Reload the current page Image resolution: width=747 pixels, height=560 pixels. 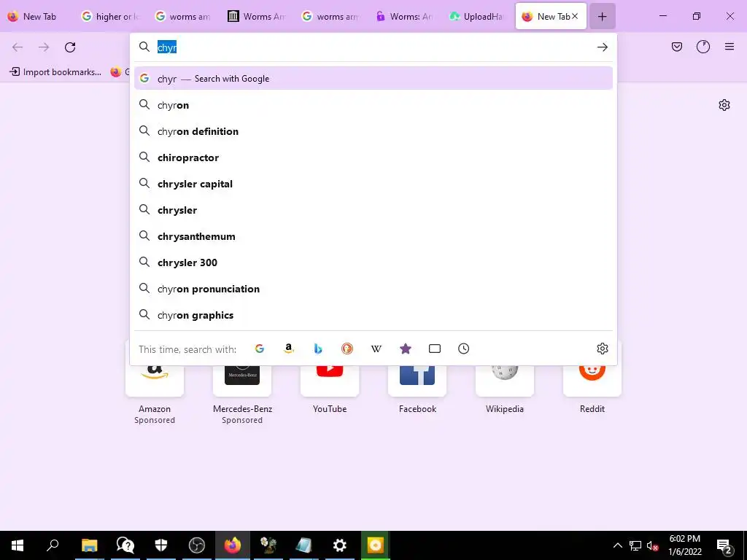pos(70,47)
